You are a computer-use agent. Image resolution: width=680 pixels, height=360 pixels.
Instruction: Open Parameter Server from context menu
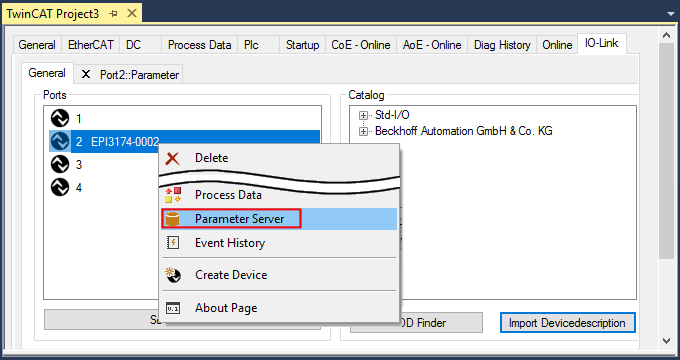[279, 219]
